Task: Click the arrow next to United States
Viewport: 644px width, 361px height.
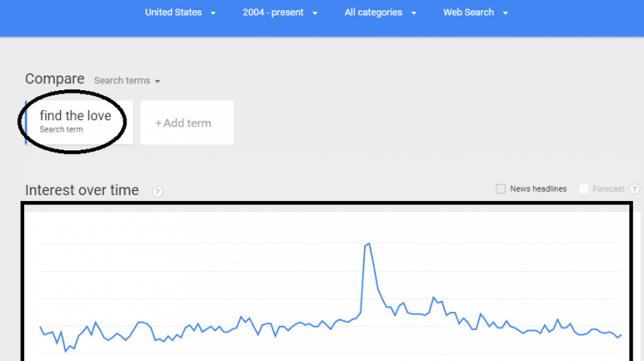Action: pos(213,13)
